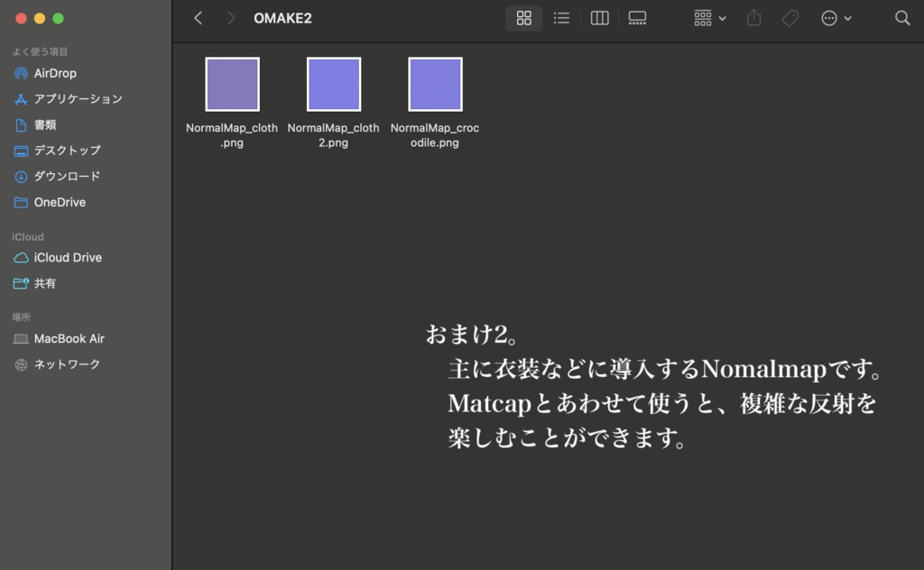This screenshot has width=924, height=570.
Task: Open the grouping options dropdown
Action: click(x=709, y=17)
